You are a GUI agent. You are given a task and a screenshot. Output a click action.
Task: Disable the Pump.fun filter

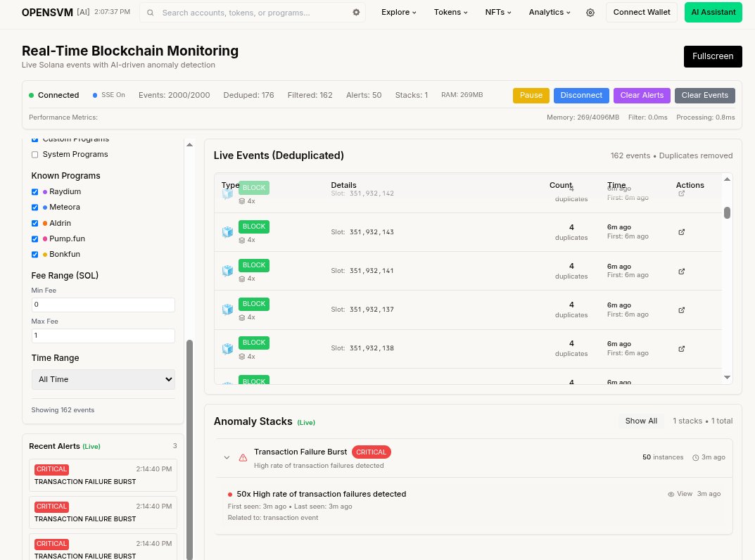[34, 238]
